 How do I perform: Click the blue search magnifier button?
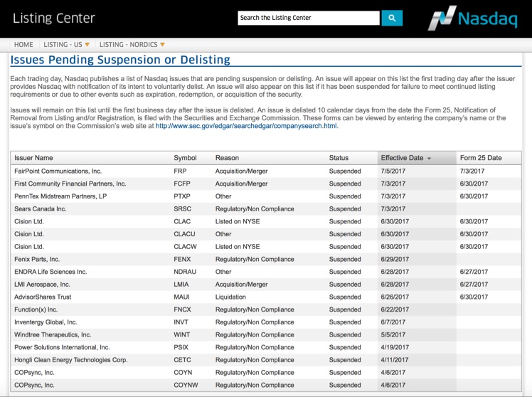click(x=392, y=18)
